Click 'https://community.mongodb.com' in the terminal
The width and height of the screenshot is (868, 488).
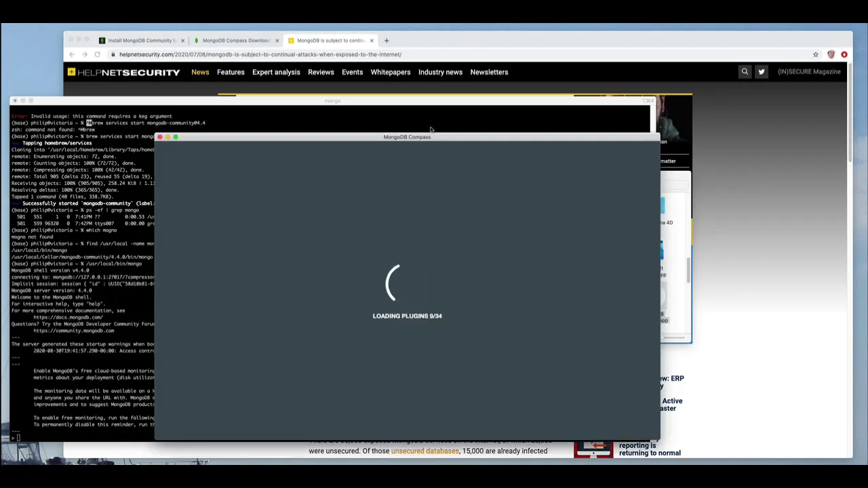[73, 331]
